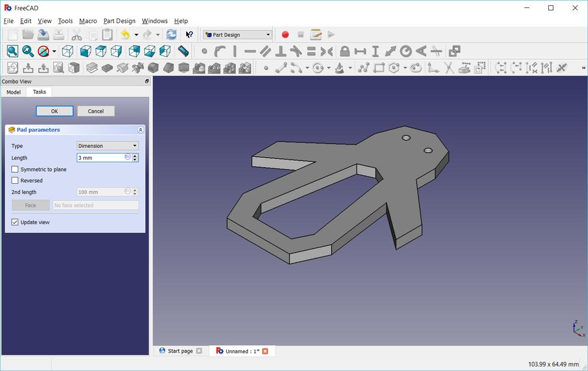Cancel the pad operation
Image resolution: width=588 pixels, height=371 pixels.
[95, 111]
